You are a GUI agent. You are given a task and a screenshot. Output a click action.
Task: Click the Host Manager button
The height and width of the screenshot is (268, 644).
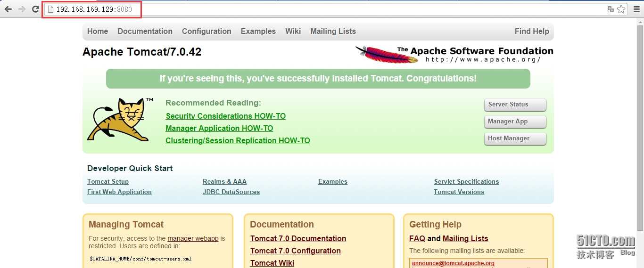pos(515,138)
